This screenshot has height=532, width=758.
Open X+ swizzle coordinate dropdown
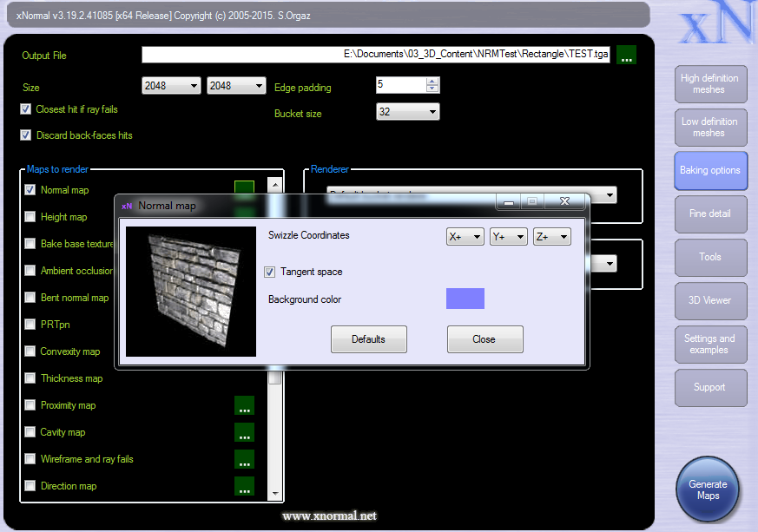click(465, 237)
